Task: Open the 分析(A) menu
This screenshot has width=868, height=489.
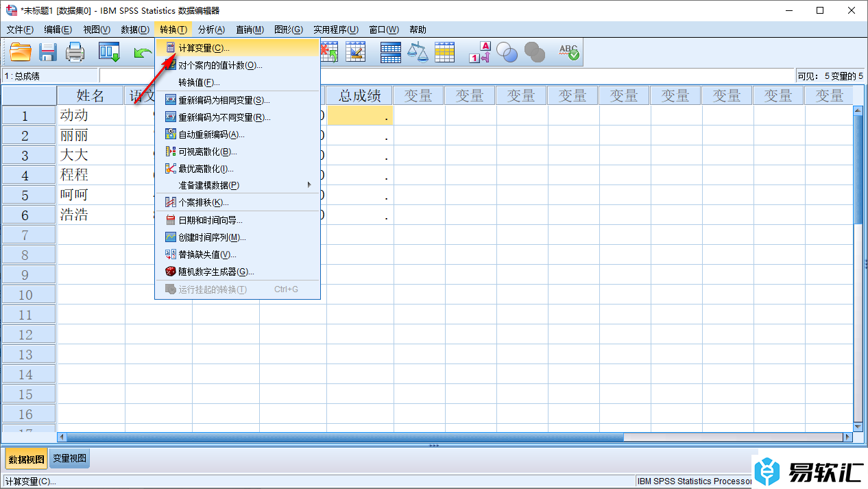Action: pyautogui.click(x=211, y=29)
